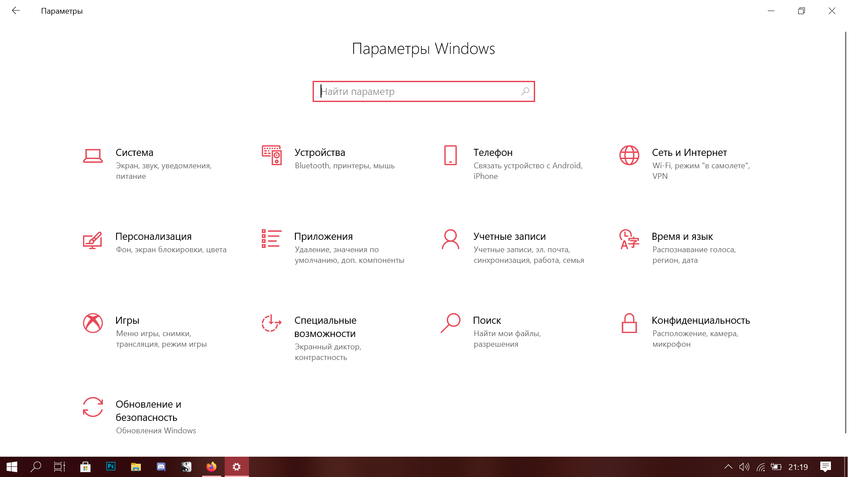This screenshot has height=477, width=868.
Task: Open Discord from the taskbar
Action: point(161,467)
